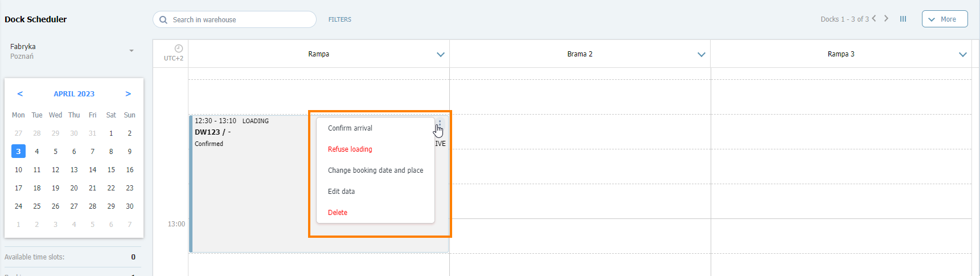Go to previous docks page

[874, 18]
